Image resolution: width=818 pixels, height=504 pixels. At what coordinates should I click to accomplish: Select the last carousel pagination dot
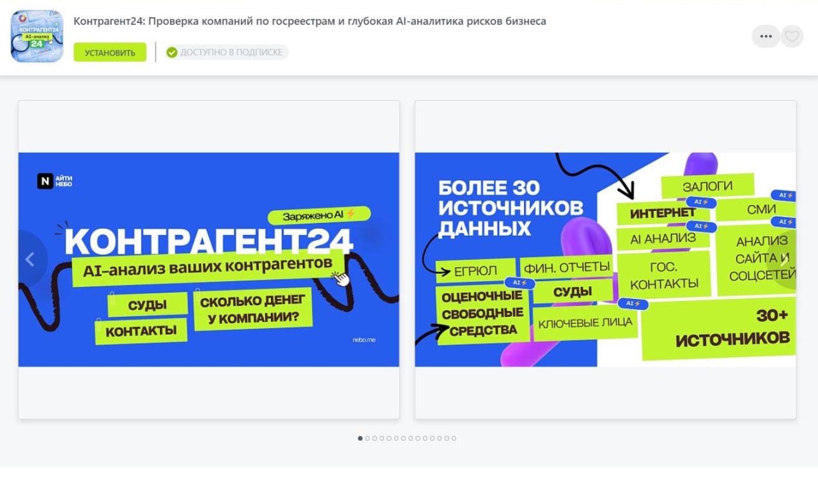[x=454, y=438]
